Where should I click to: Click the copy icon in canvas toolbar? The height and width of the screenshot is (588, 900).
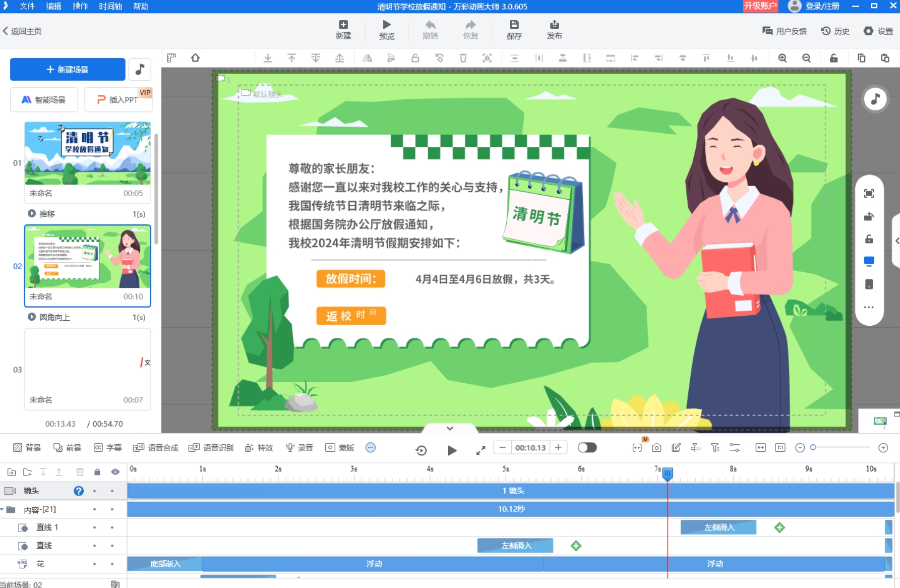tap(861, 58)
